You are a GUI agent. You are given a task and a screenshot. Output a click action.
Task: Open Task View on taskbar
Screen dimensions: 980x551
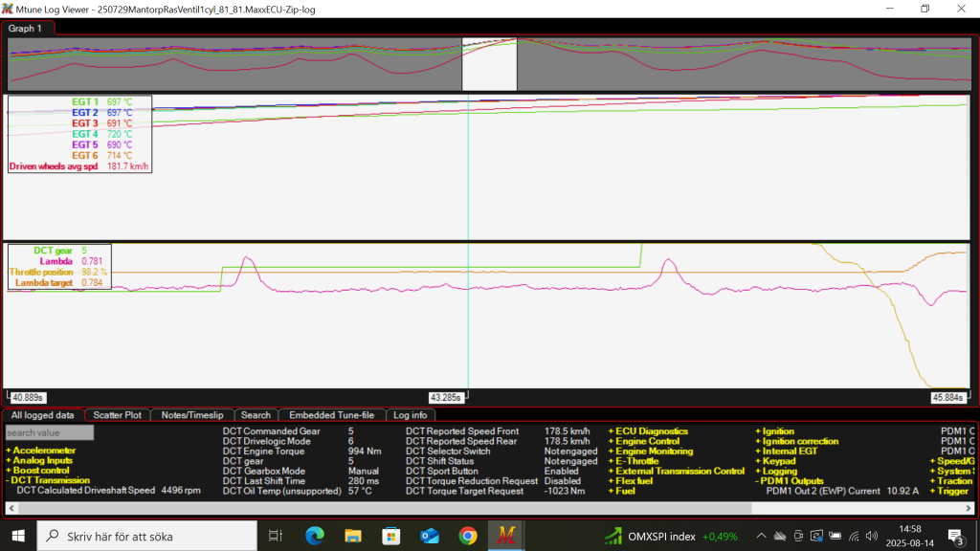pos(275,536)
